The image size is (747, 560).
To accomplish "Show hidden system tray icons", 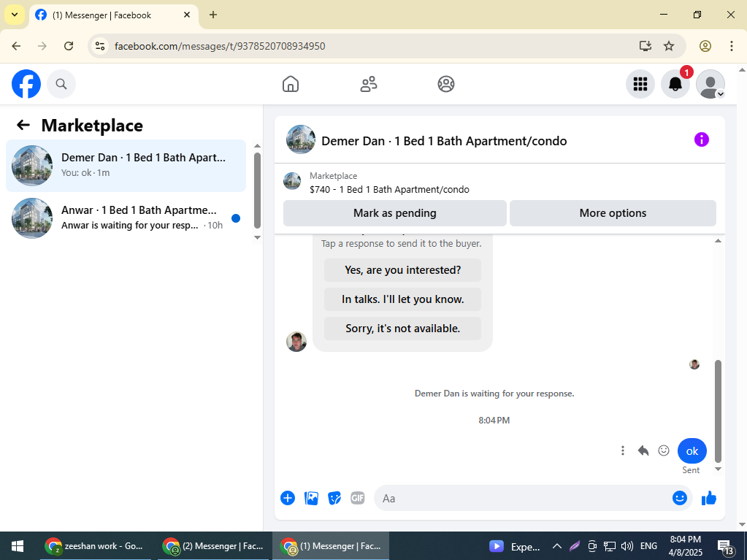I will (x=556, y=546).
